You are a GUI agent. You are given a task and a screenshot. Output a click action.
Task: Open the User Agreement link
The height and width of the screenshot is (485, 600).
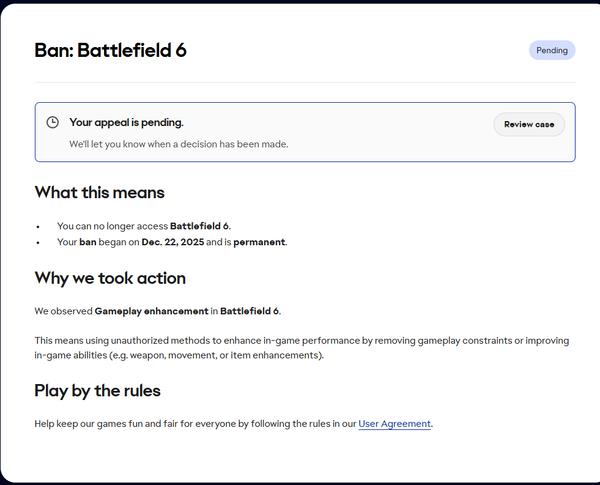[395, 424]
